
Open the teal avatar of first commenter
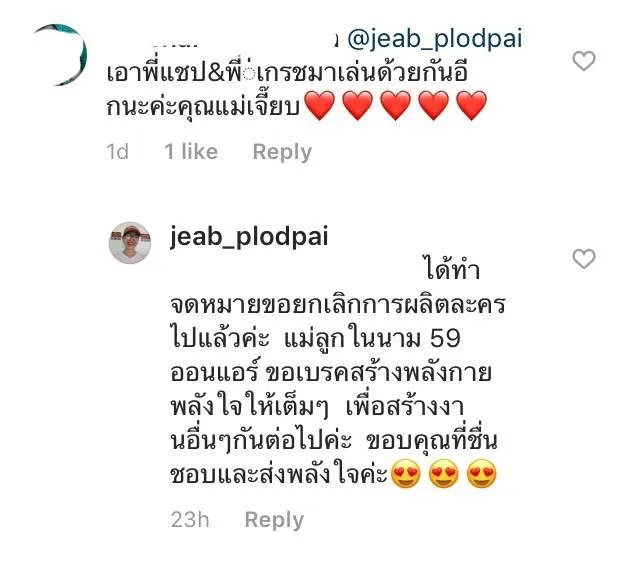tap(60, 55)
